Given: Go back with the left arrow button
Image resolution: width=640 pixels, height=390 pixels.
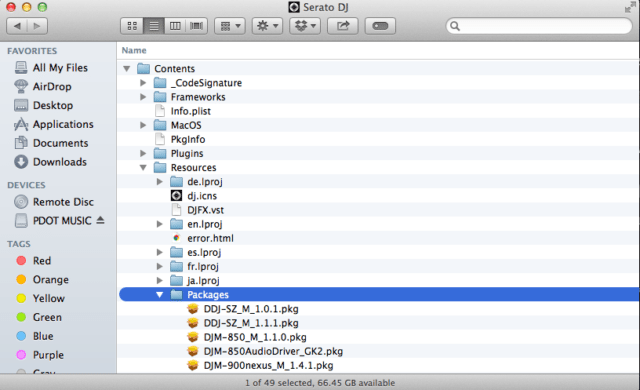Looking at the screenshot, I should click(x=17, y=26).
